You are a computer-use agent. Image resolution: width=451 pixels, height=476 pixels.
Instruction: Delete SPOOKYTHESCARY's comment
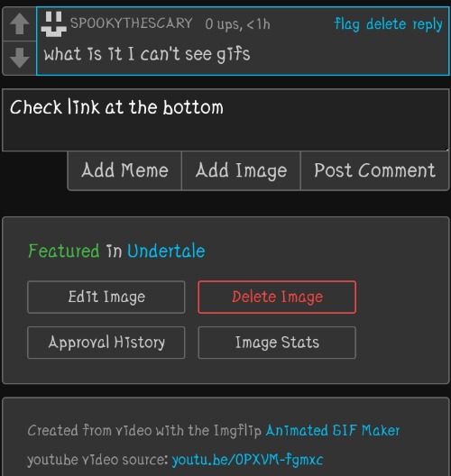pos(386,24)
